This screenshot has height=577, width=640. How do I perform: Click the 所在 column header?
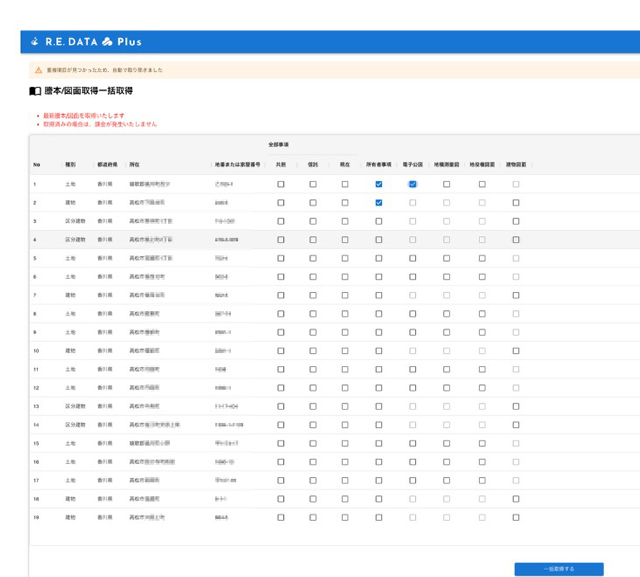click(134, 164)
